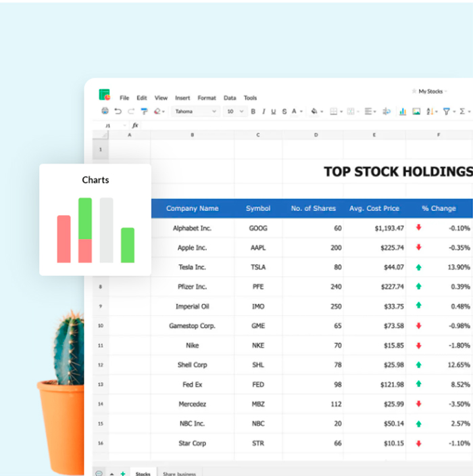Screen dimensions: 473x476
Task: Insert a chart using the chart icon
Action: coord(403,112)
